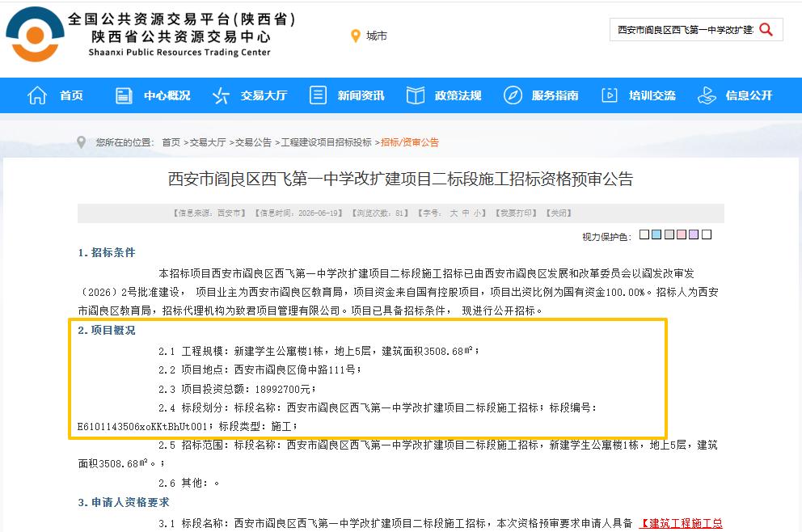
Task: Click the 工程建设项目招标投标 breadcrumb link
Action: 327,142
